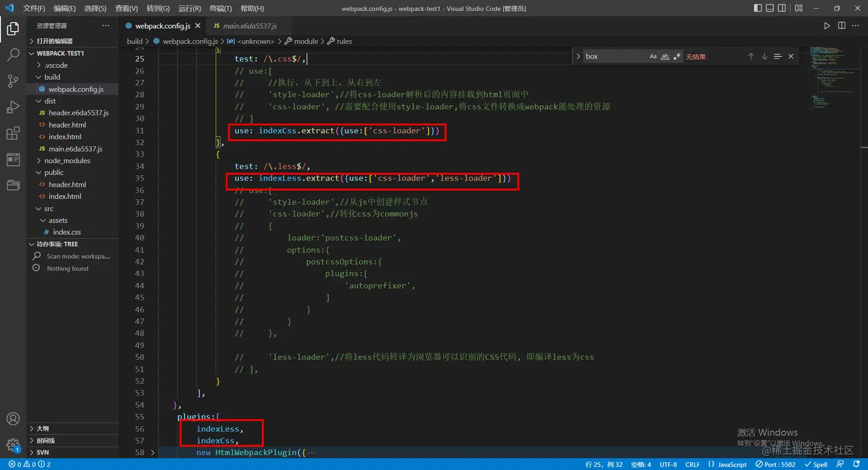This screenshot has width=868, height=470.
Task: Close the webpack.config.js tab
Action: 198,26
